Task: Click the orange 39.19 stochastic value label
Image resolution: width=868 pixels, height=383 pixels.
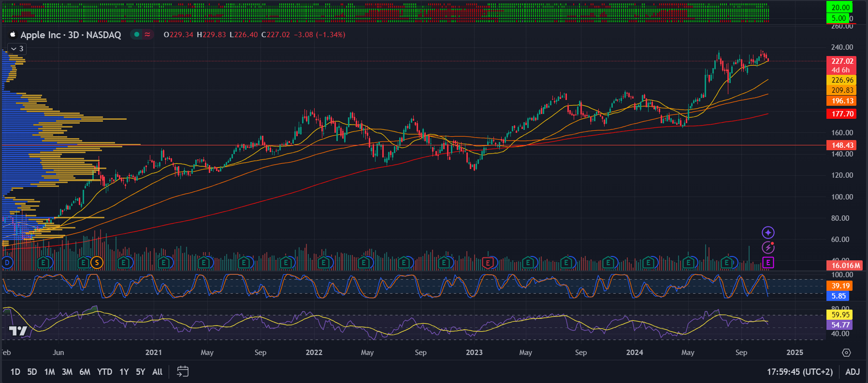Action: [x=840, y=286]
